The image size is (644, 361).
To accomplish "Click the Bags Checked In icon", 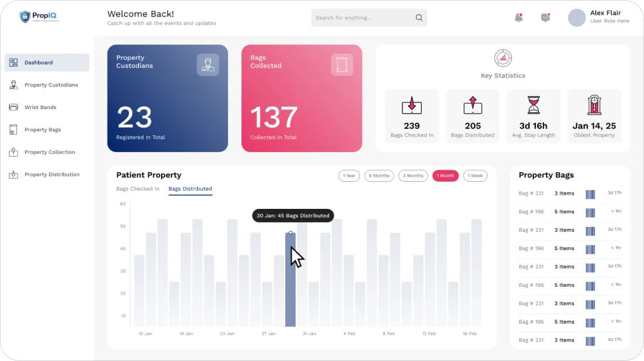I will click(x=412, y=105).
